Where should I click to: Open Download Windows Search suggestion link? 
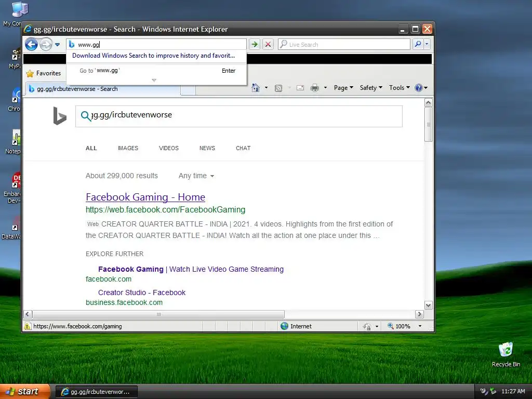tap(153, 56)
